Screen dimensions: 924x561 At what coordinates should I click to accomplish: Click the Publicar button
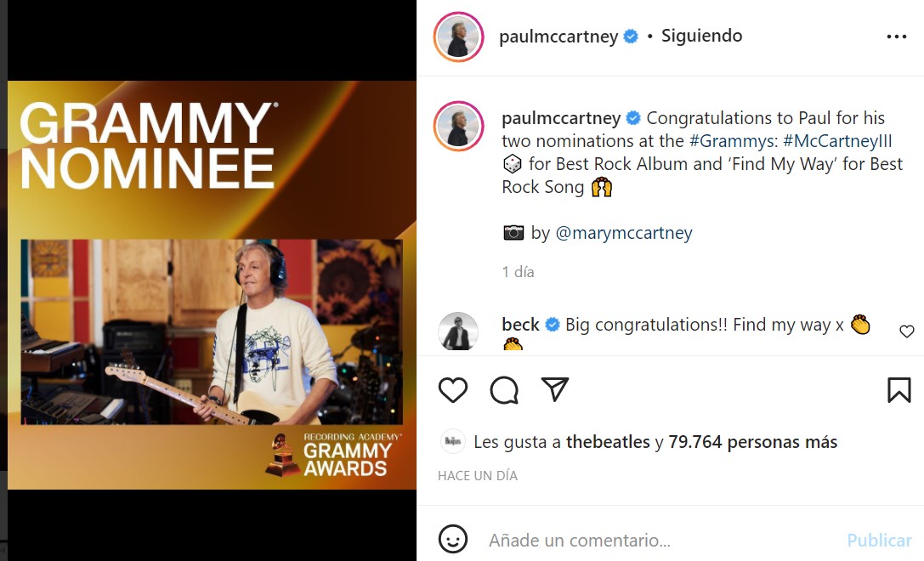(x=879, y=540)
